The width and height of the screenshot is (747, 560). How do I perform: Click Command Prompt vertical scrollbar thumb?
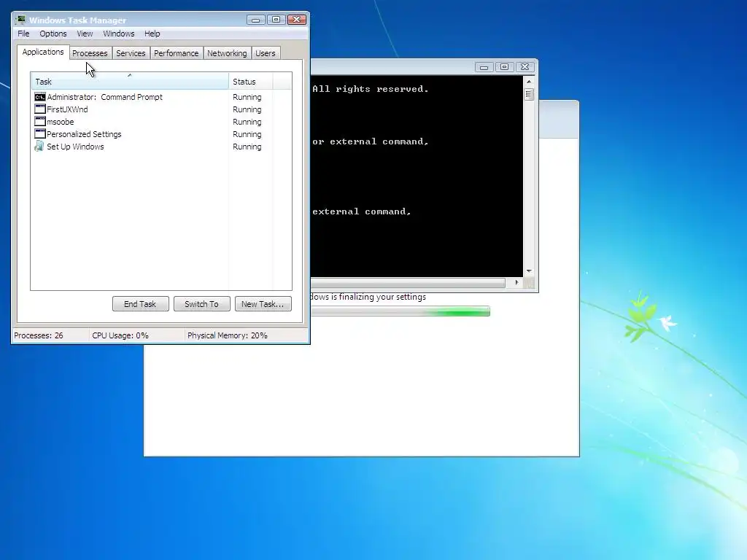pyautogui.click(x=529, y=94)
